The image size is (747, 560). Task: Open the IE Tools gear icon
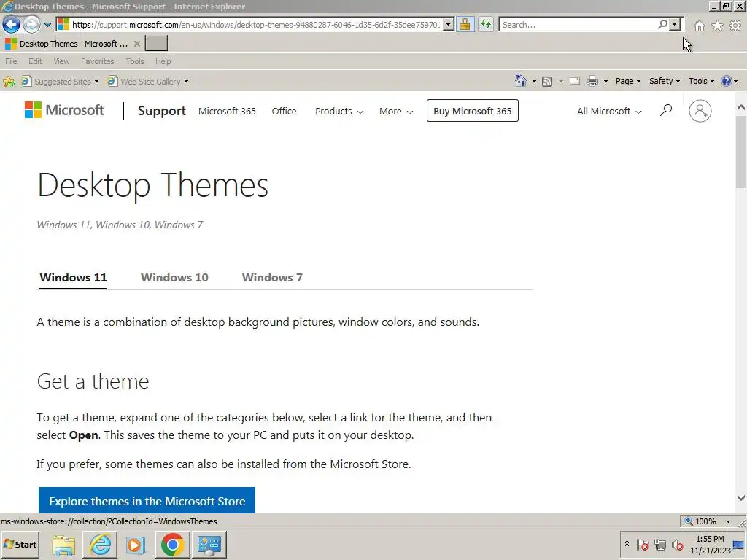735,26
